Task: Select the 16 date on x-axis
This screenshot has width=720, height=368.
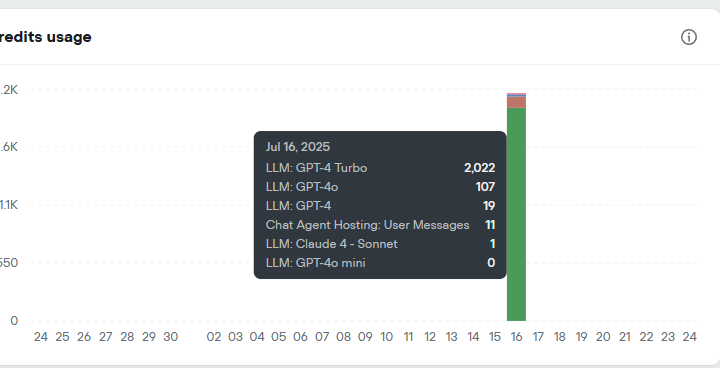Action: [516, 337]
